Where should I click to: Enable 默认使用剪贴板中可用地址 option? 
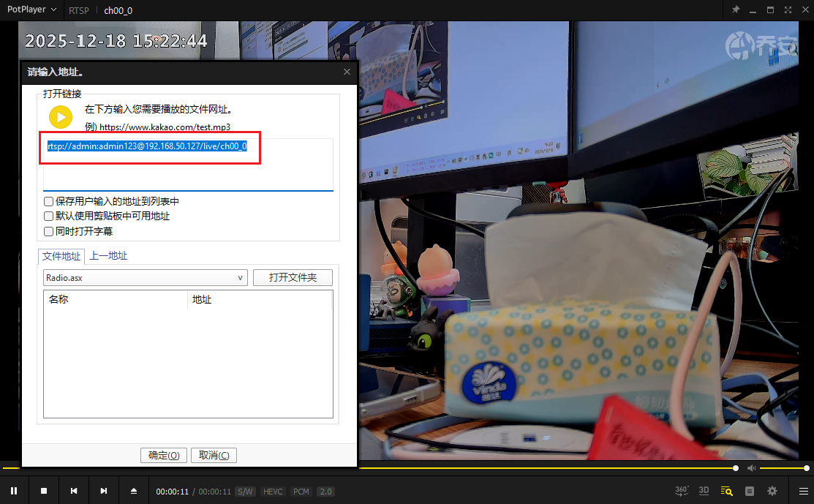(x=49, y=217)
